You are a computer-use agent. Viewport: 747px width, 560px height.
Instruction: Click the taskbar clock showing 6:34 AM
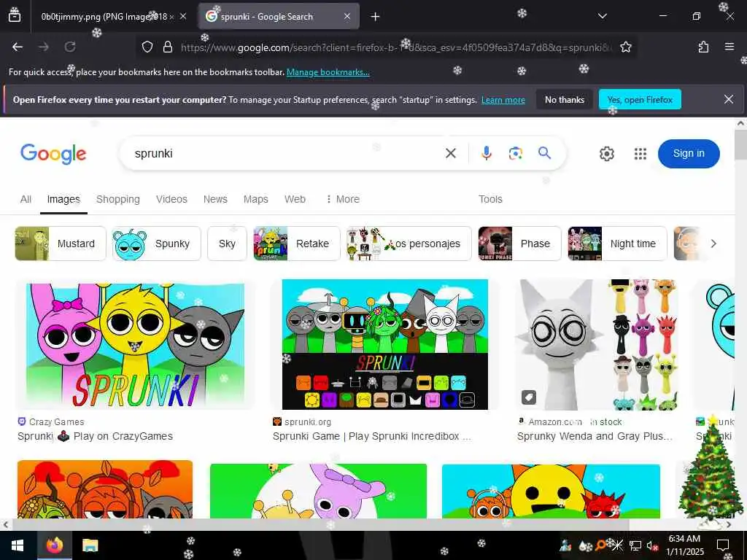click(684, 545)
